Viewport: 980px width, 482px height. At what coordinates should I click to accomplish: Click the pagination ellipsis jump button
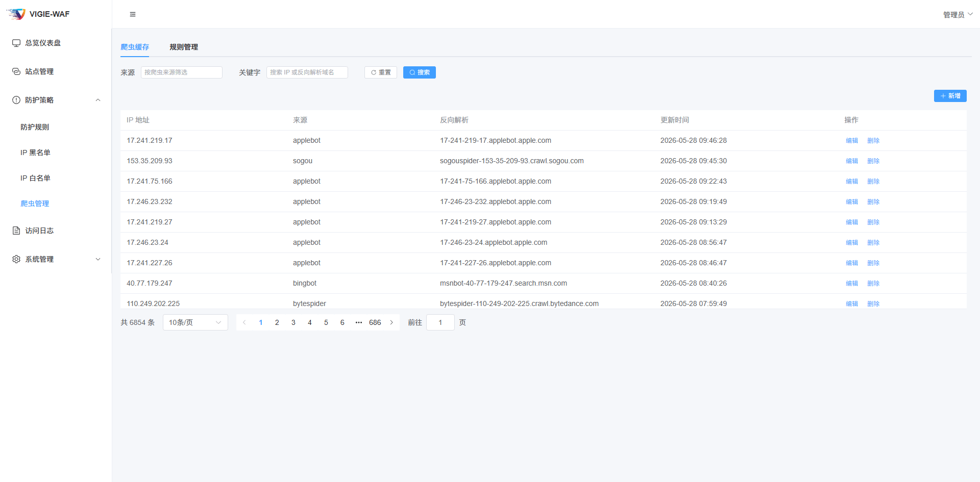tap(359, 322)
